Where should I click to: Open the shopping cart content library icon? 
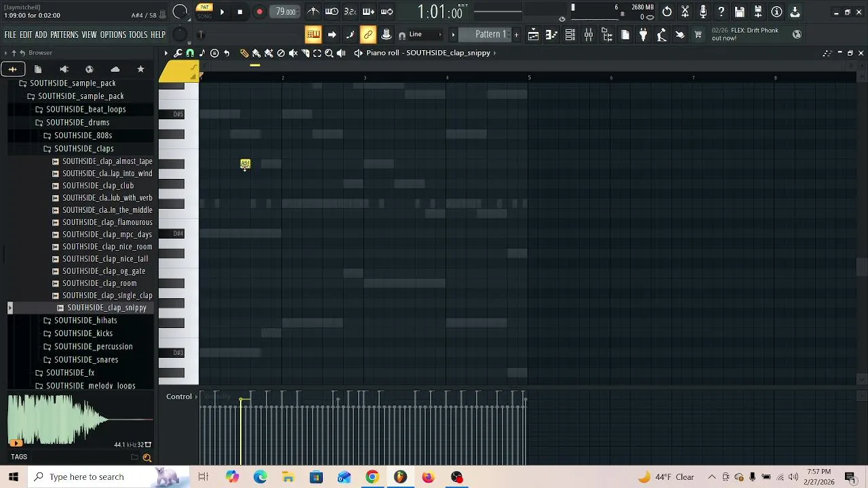[x=698, y=35]
